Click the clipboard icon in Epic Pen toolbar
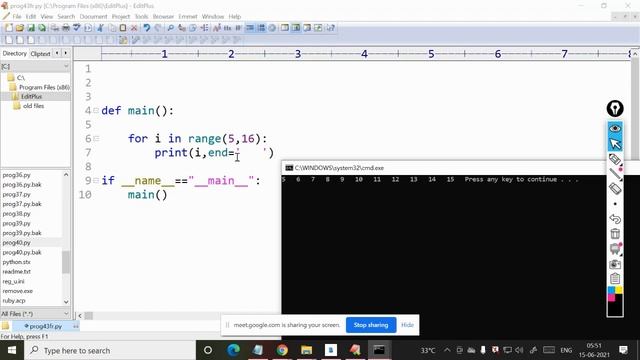Image resolution: width=640 pixels, height=360 pixels. pos(615,278)
